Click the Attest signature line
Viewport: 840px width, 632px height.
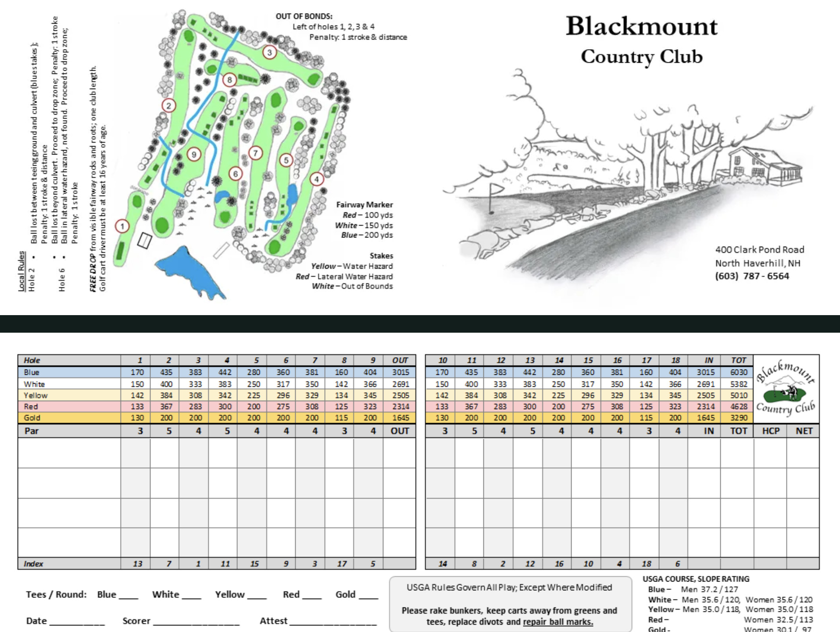(x=333, y=624)
